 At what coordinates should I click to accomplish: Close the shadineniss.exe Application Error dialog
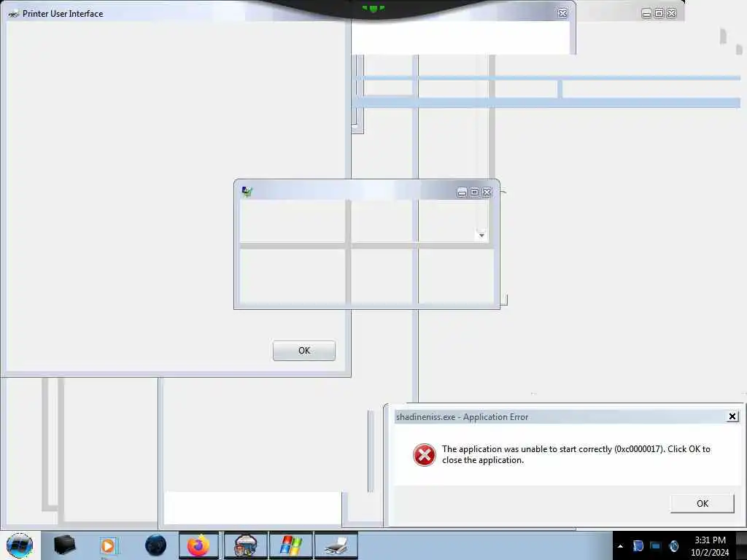(x=732, y=416)
